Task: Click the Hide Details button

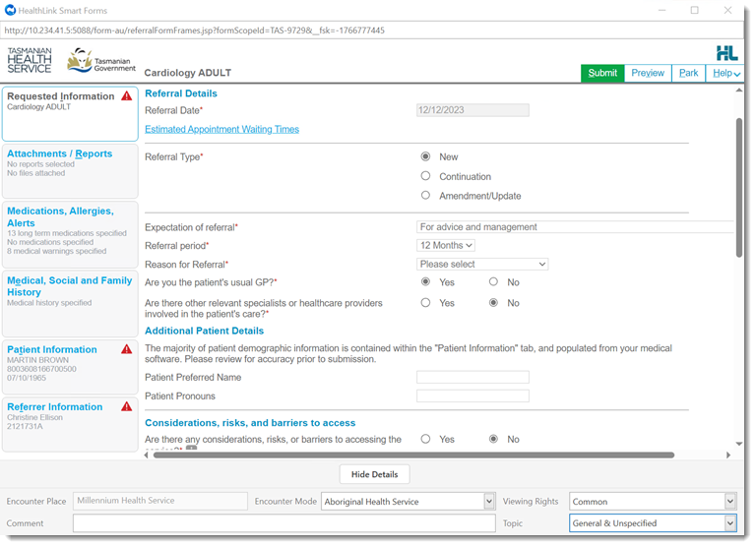Action: (x=375, y=474)
